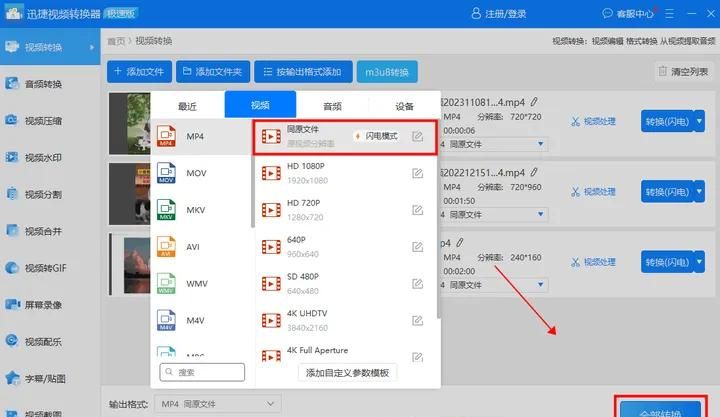Open the hamburger main menu in the title bar
The width and height of the screenshot is (720, 417).
(x=669, y=14)
